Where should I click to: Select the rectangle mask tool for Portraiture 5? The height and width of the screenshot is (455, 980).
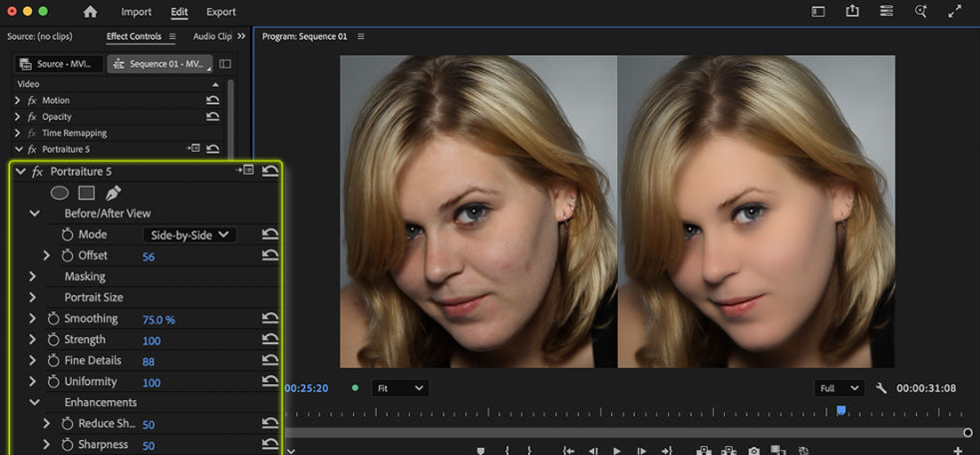(x=87, y=193)
